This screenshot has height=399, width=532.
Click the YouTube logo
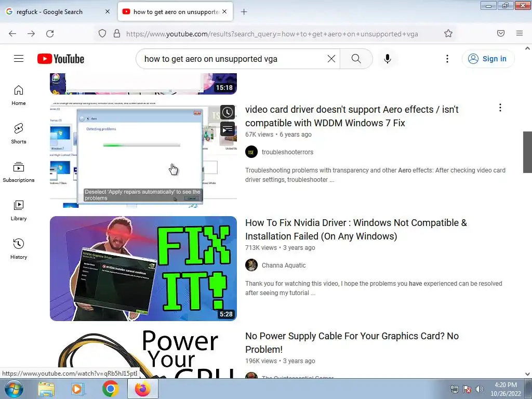pos(61,59)
